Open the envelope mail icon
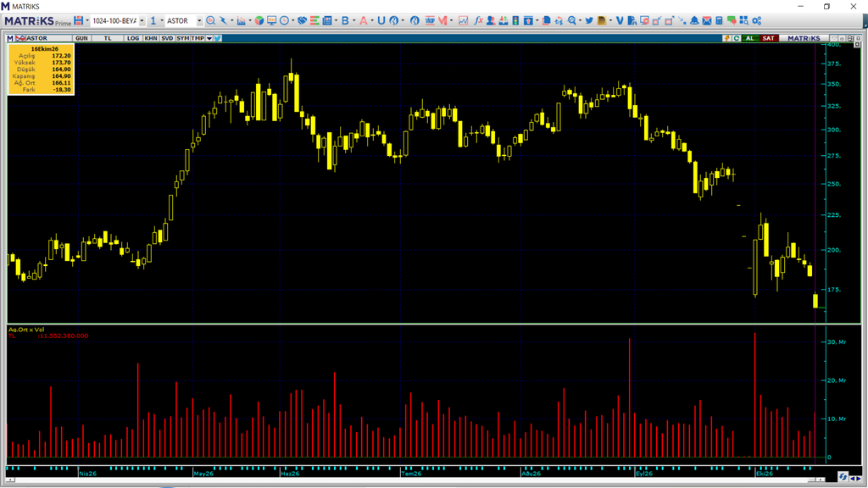Screen dimensions: 868x488 [x=707, y=20]
